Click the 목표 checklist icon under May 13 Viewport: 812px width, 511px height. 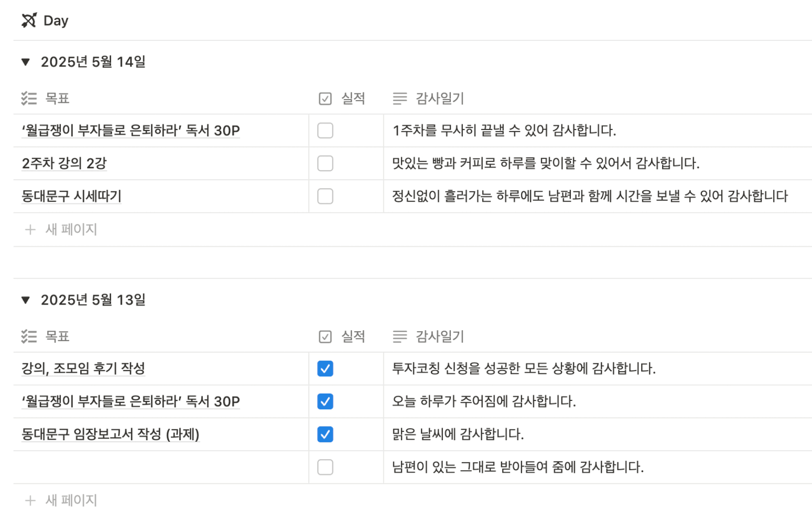click(x=29, y=336)
